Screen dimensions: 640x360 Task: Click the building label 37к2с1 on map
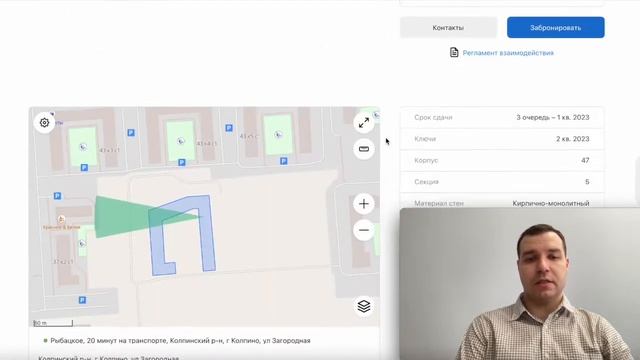tap(63, 262)
